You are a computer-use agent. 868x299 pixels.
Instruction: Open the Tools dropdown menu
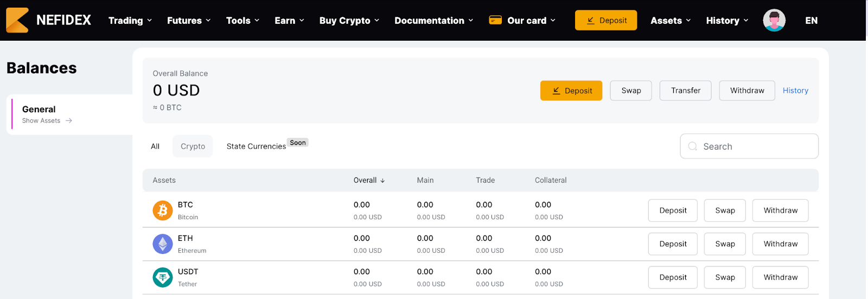tap(242, 21)
